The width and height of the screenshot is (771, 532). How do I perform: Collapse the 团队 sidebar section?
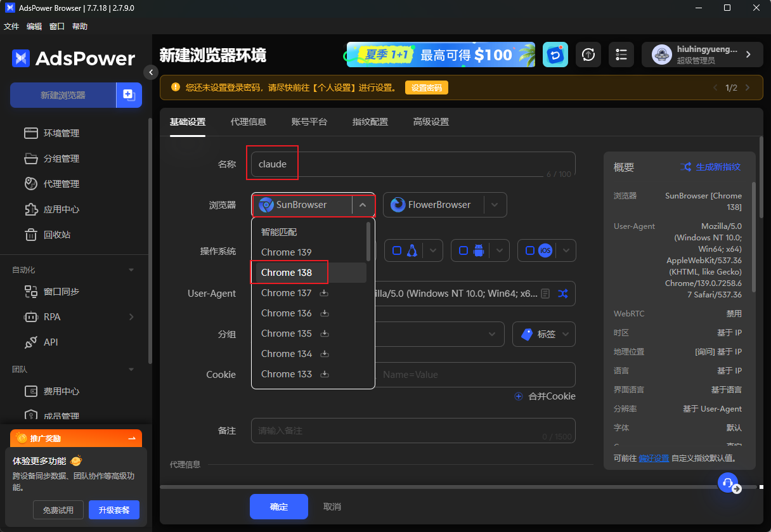pos(131,369)
